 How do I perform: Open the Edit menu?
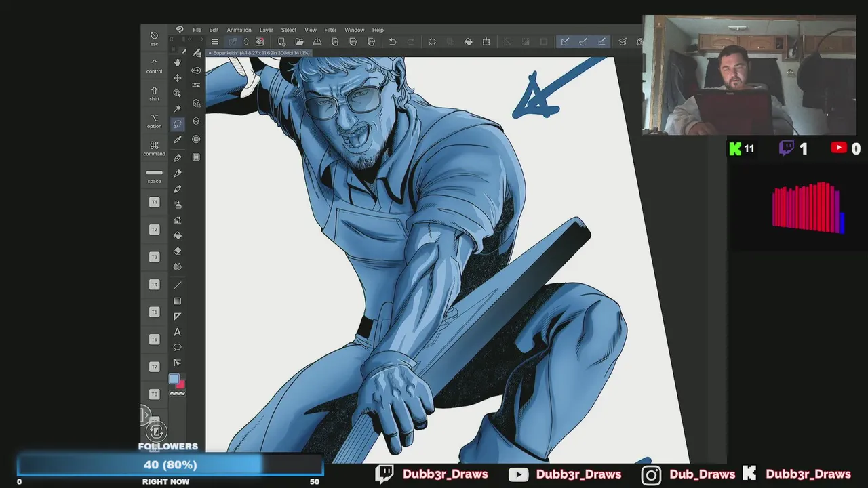click(214, 30)
